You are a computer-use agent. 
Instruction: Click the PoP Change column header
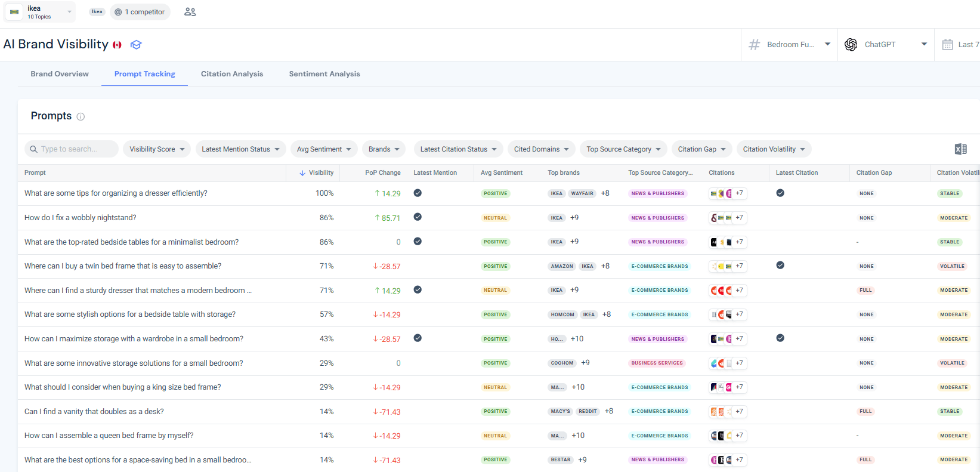click(x=383, y=173)
